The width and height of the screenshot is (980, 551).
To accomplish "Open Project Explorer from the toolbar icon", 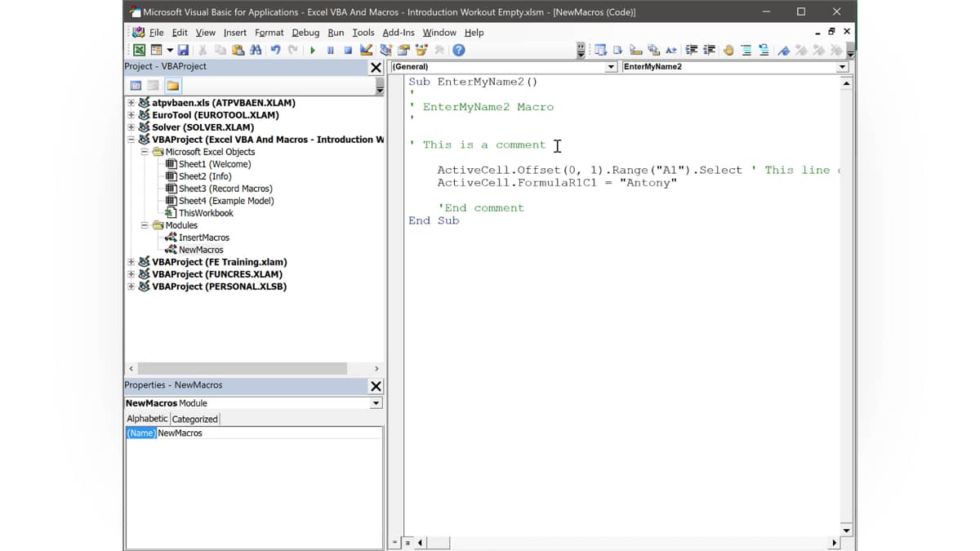I will (385, 51).
